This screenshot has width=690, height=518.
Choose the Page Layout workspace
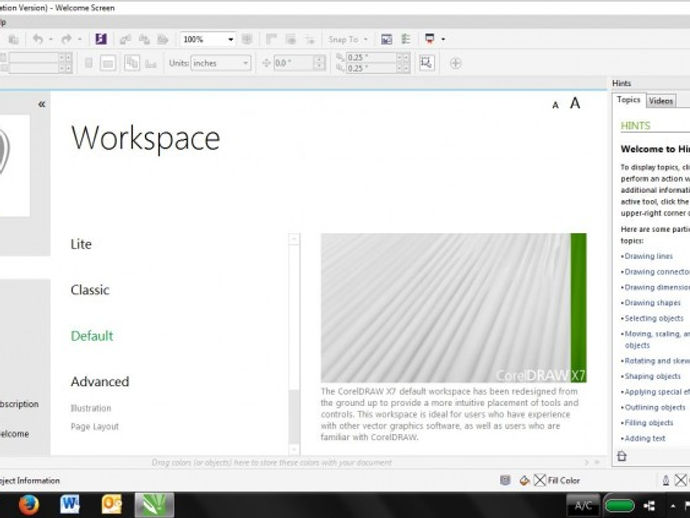click(x=95, y=426)
